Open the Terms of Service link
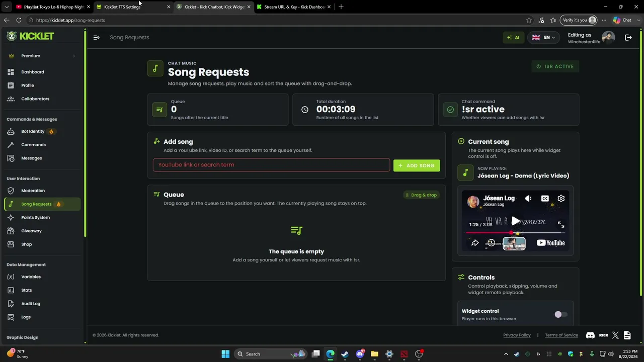The width and height of the screenshot is (644, 362). pyautogui.click(x=561, y=335)
